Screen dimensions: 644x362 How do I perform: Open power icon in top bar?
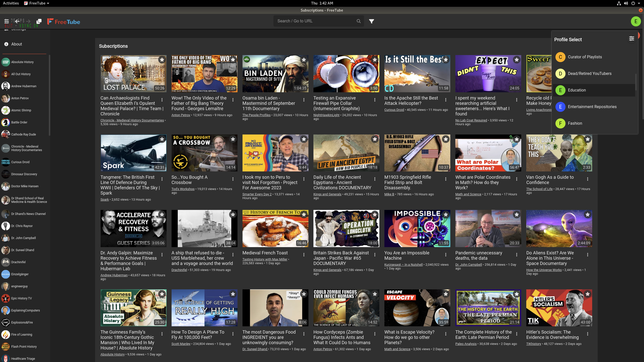633,3
